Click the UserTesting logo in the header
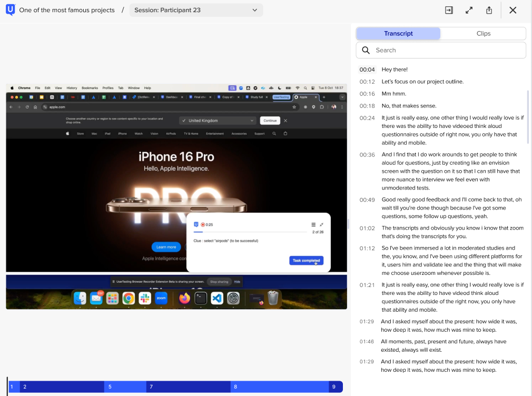This screenshot has width=532, height=396. click(x=11, y=10)
